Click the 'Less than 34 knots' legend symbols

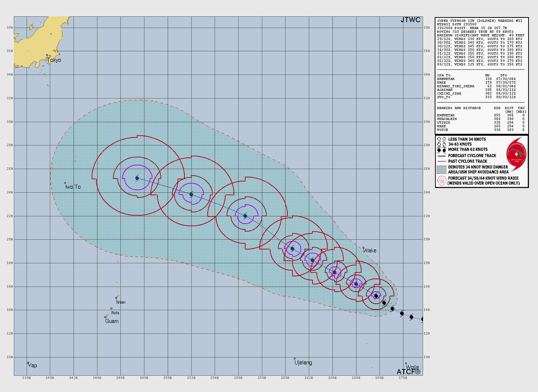tap(441, 139)
